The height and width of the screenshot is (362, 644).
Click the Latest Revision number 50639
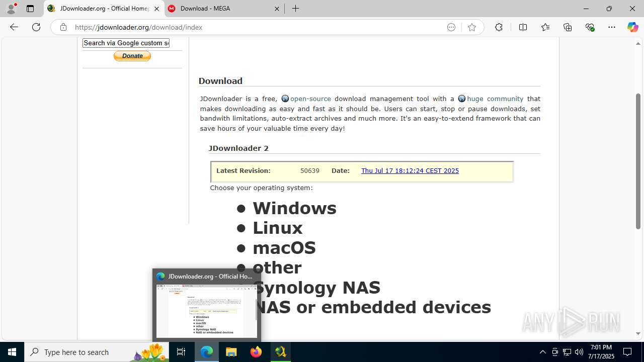click(310, 170)
